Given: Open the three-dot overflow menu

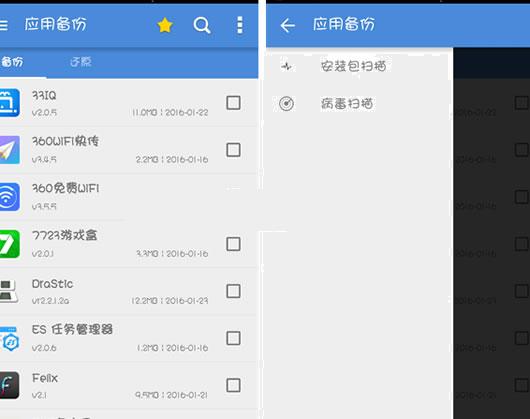Looking at the screenshot, I should (240, 25).
